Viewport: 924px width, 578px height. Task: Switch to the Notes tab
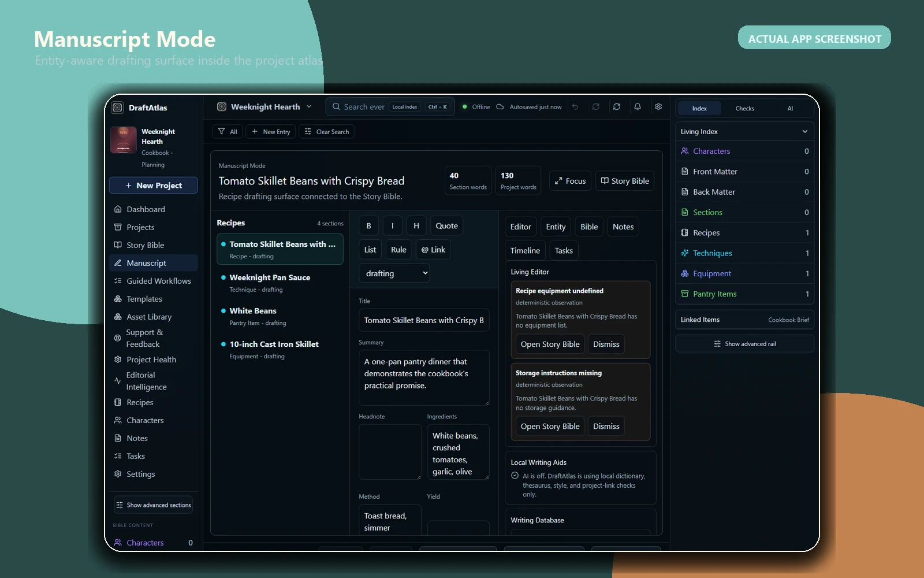pyautogui.click(x=623, y=227)
